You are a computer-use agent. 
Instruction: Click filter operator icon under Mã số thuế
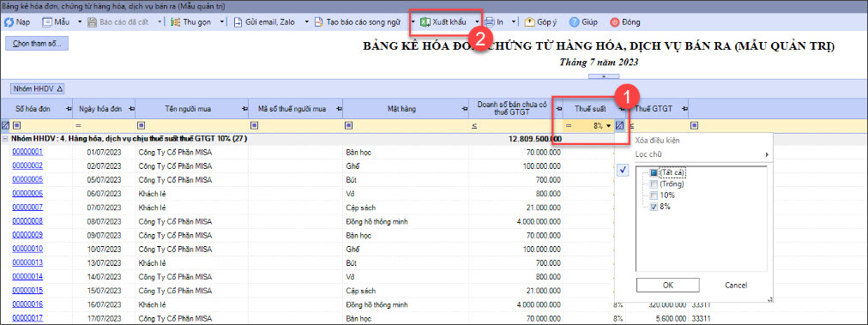[x=254, y=125]
